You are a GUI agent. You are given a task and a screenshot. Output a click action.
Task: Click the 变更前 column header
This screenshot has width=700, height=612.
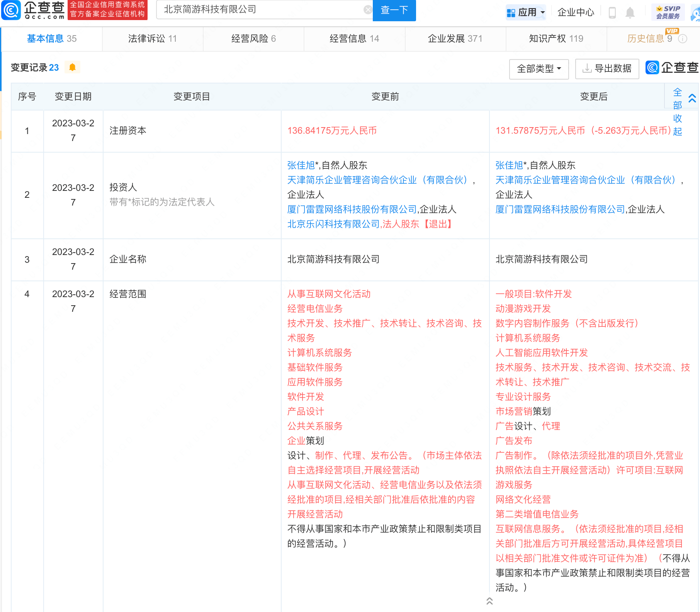tap(385, 97)
